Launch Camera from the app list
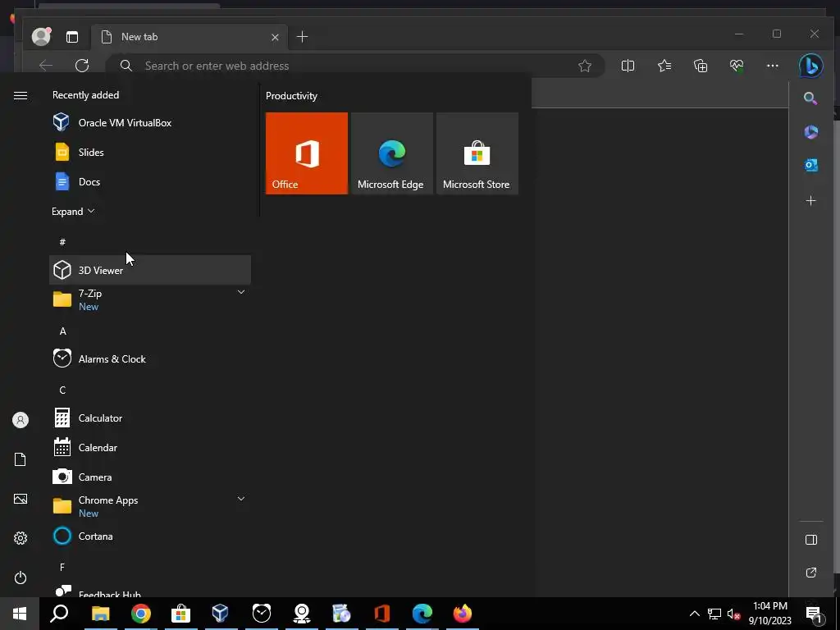 [x=150, y=477]
